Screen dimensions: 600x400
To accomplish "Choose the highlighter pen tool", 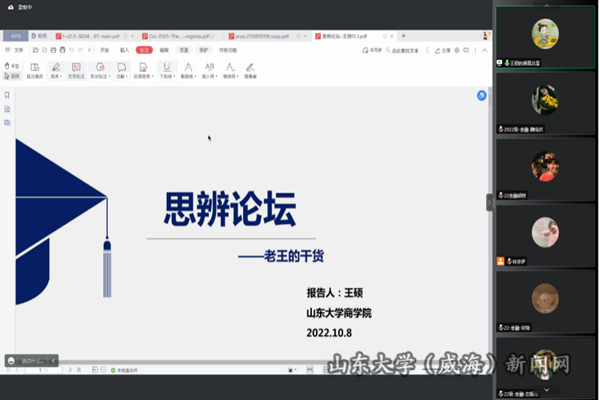I will tap(55, 67).
